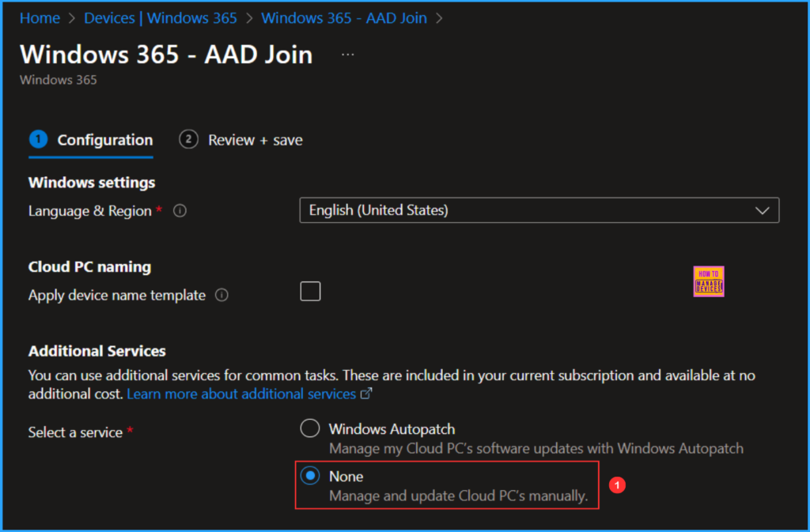Click the Additional Services heading
810x532 pixels.
(97, 351)
